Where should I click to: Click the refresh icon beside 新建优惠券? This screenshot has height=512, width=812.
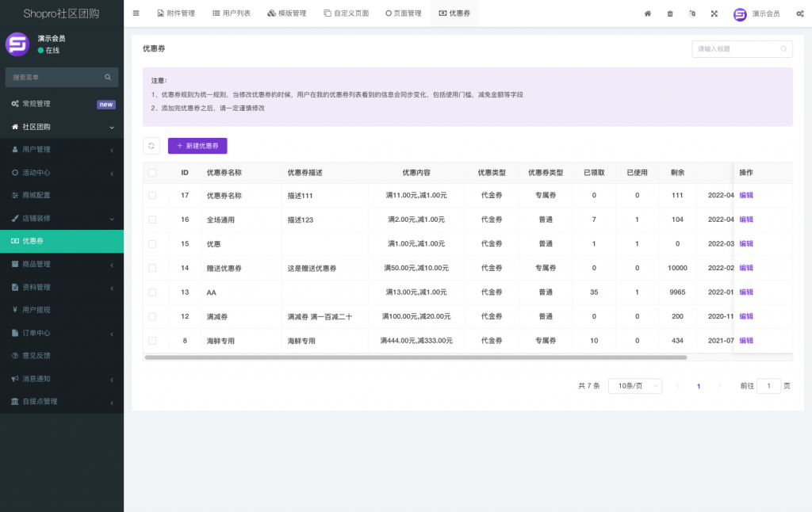tap(151, 146)
